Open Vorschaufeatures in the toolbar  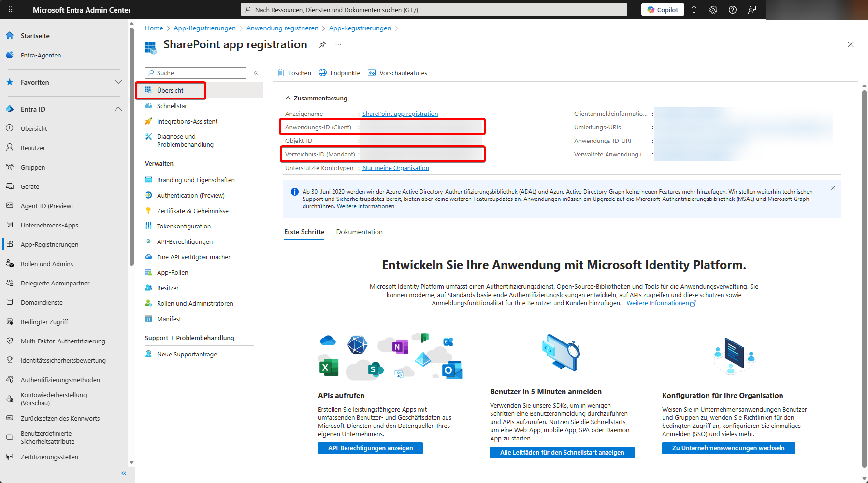click(x=397, y=73)
